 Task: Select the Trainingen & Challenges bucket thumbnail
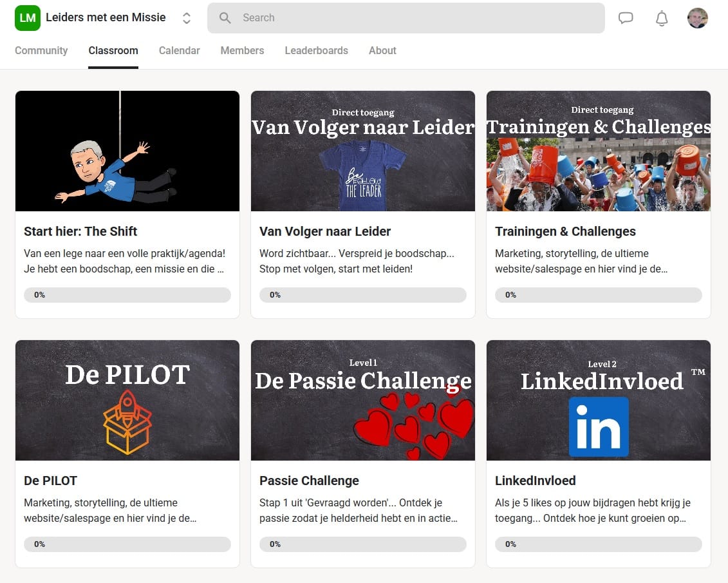599,174
